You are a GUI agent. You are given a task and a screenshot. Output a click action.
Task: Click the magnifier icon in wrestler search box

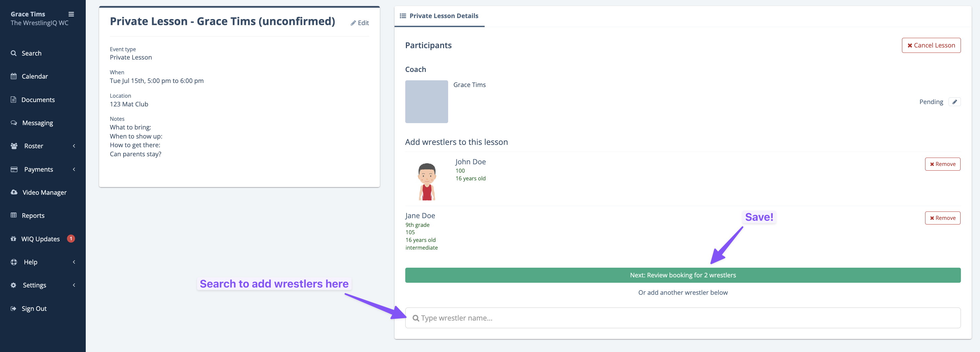pos(416,318)
